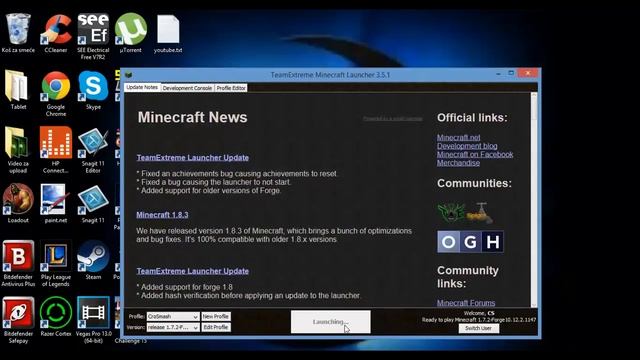Open the Merchandise link
This screenshot has height=360, width=640.
pos(458,162)
